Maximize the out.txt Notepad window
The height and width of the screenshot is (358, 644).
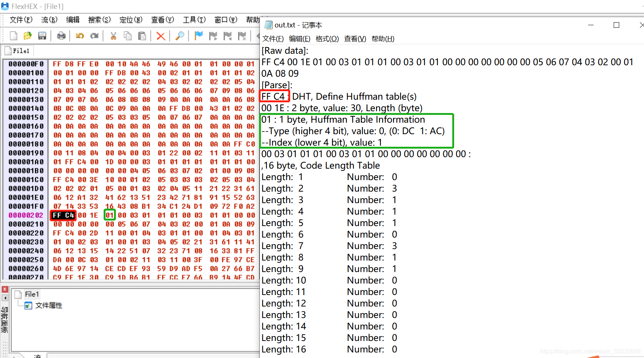(x=616, y=25)
